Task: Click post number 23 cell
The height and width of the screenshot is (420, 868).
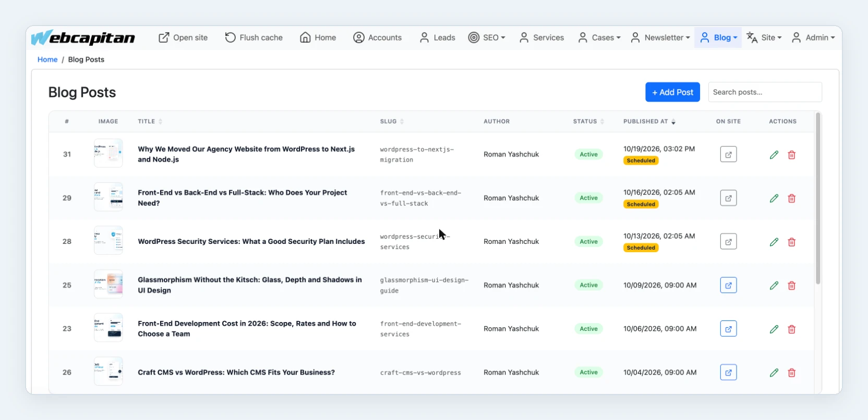Action: coord(67,329)
